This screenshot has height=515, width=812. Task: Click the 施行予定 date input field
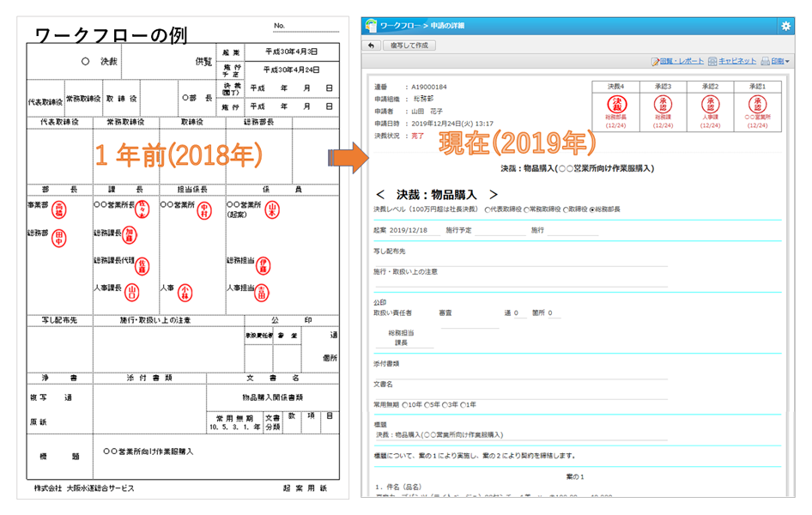click(500, 231)
